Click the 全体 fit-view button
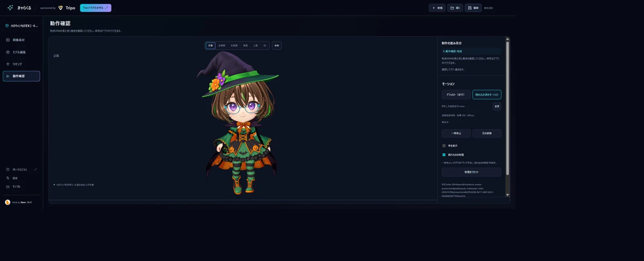The height and width of the screenshot is (261, 644). pyautogui.click(x=277, y=45)
